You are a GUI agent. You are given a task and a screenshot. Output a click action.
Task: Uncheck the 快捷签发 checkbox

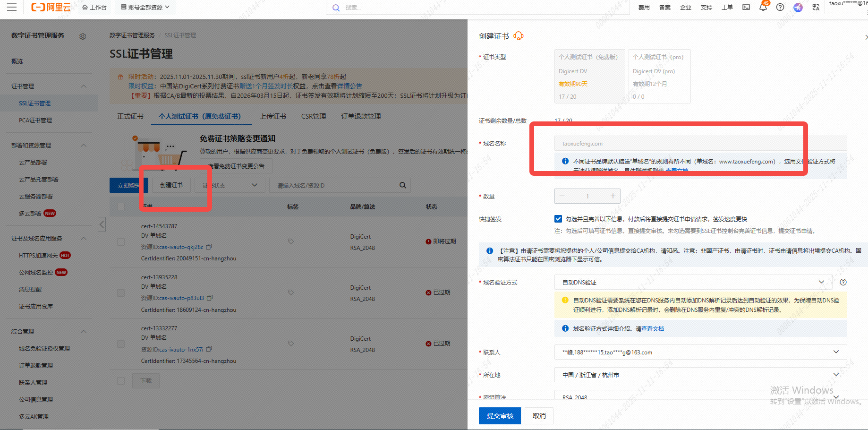(558, 219)
